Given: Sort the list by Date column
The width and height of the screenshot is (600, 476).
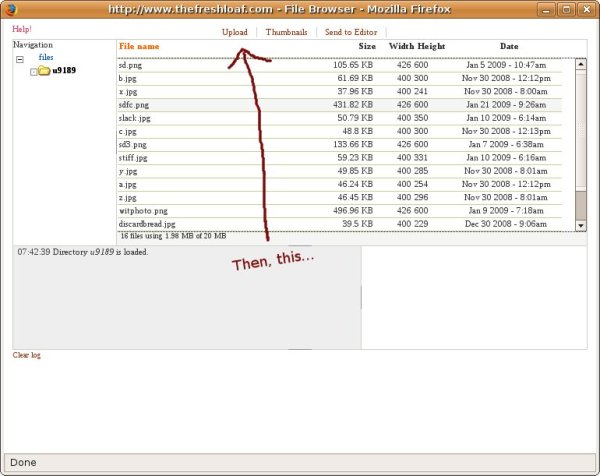Looking at the screenshot, I should tap(509, 47).
